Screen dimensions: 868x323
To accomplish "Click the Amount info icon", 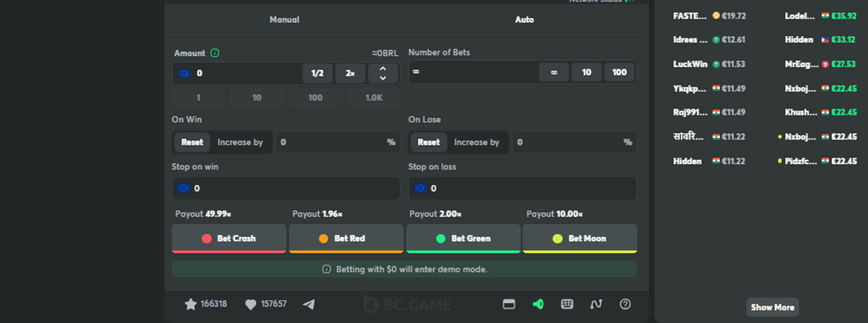I will pyautogui.click(x=215, y=53).
